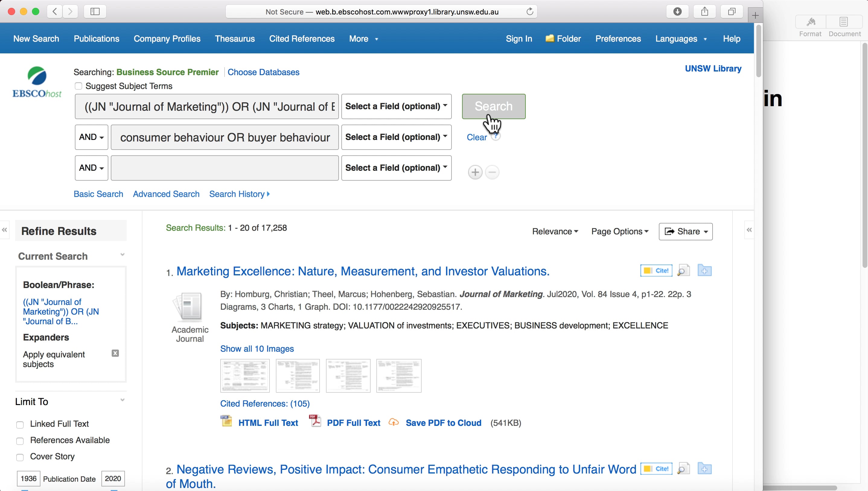This screenshot has height=491, width=868.
Task: Open Show all 10 Images link
Action: (x=257, y=348)
